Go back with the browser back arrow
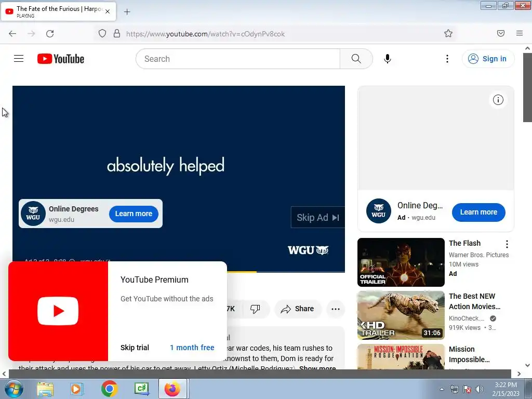Image resolution: width=532 pixels, height=399 pixels. coord(12,34)
